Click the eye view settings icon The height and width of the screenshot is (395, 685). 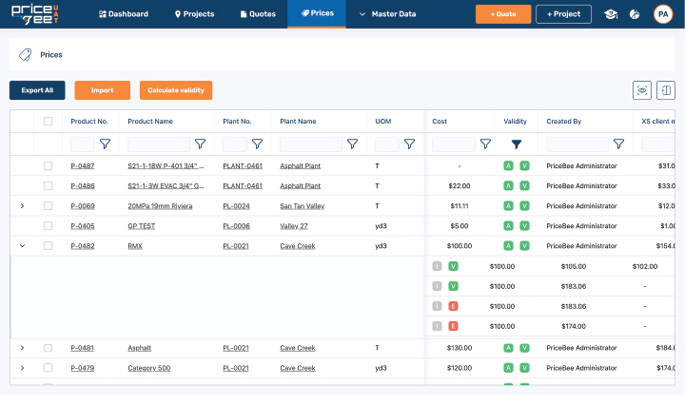tap(642, 90)
